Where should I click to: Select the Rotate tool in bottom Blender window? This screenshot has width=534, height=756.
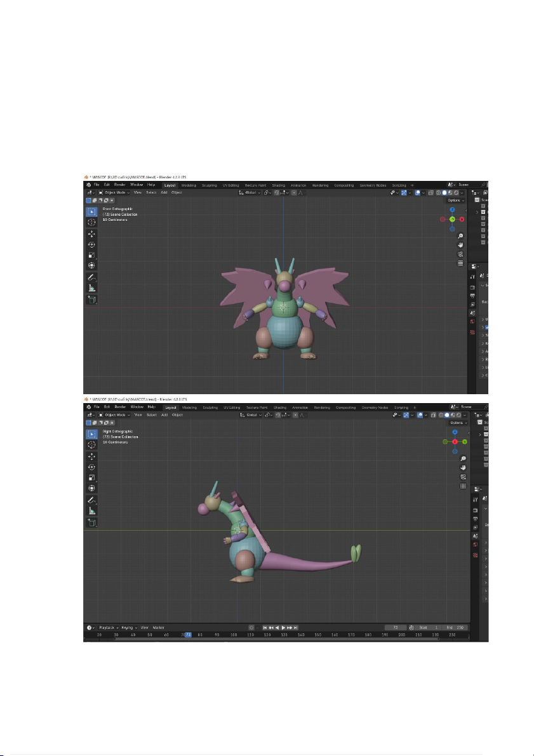click(x=91, y=467)
